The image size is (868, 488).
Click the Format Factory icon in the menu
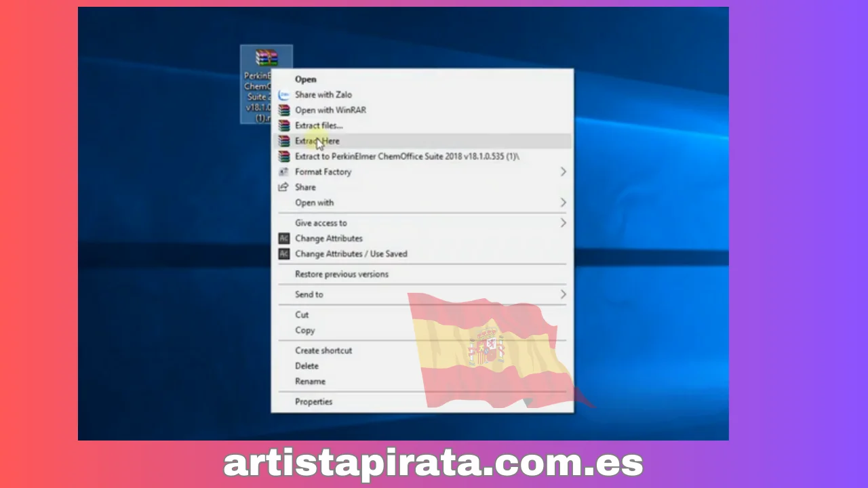click(x=284, y=172)
